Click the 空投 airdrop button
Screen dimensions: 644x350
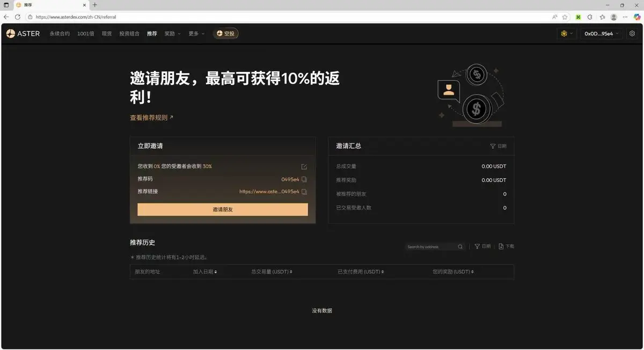pyautogui.click(x=226, y=33)
